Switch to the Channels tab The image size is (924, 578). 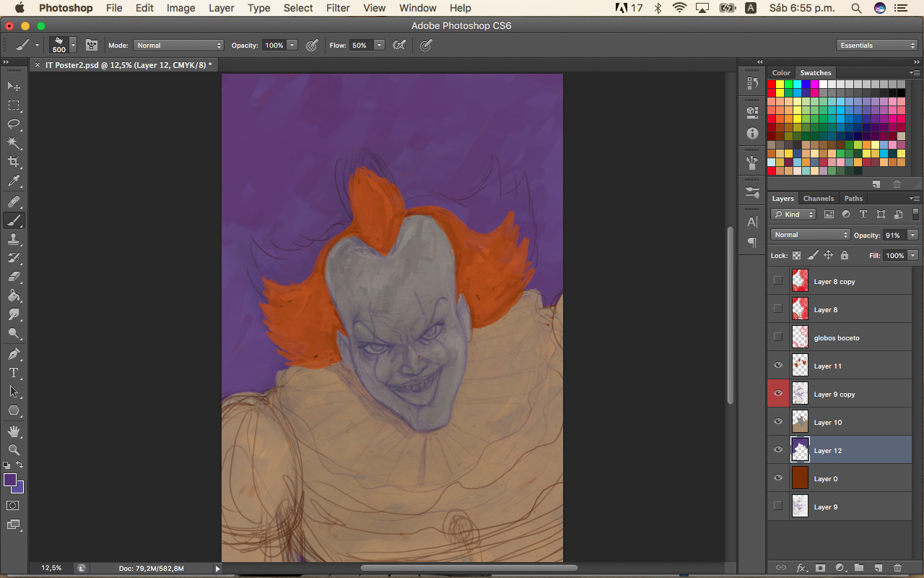coord(819,199)
